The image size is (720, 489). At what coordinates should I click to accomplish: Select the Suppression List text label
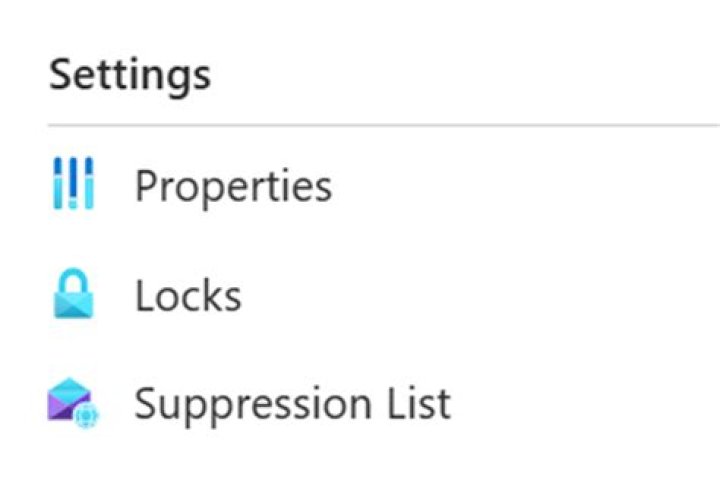(292, 404)
